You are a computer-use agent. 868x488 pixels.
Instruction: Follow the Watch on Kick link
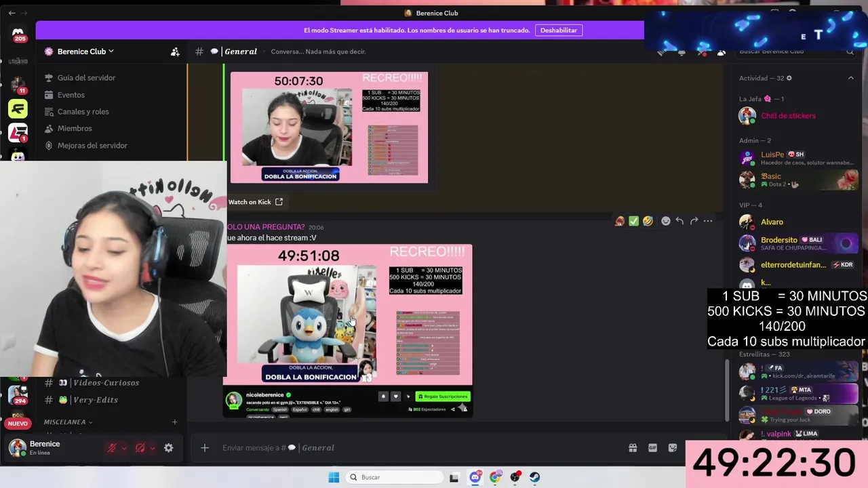[x=255, y=202]
